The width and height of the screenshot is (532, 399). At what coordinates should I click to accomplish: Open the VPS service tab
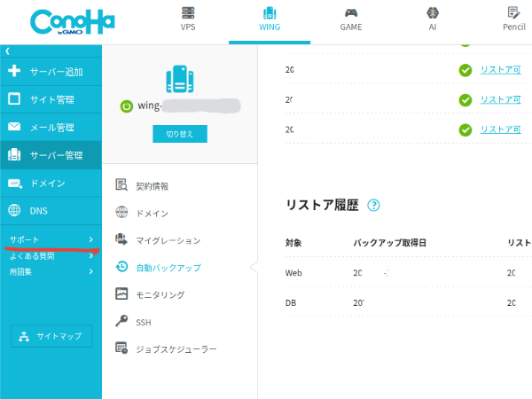click(188, 19)
